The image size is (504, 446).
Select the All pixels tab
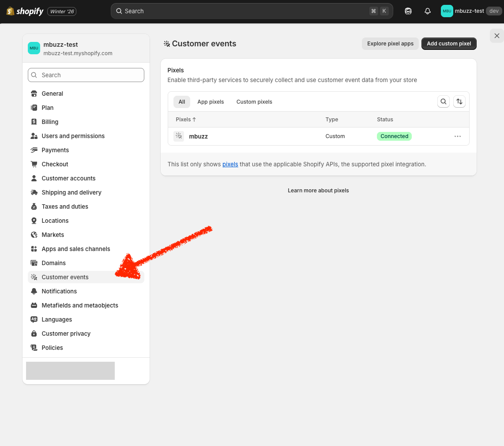point(181,102)
